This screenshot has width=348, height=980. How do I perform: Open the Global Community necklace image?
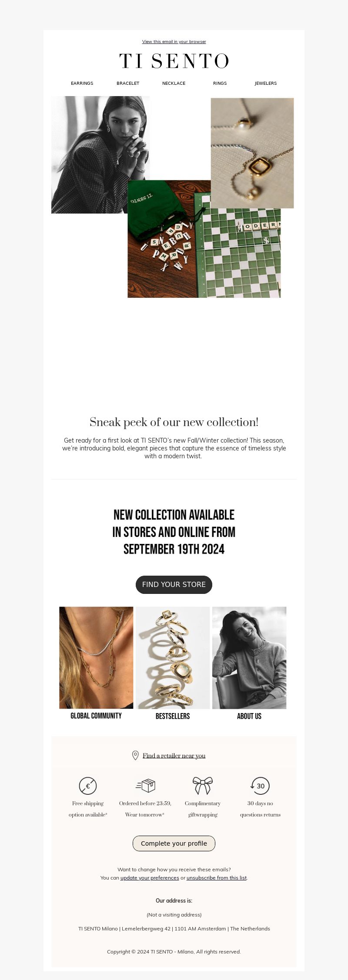click(96, 657)
